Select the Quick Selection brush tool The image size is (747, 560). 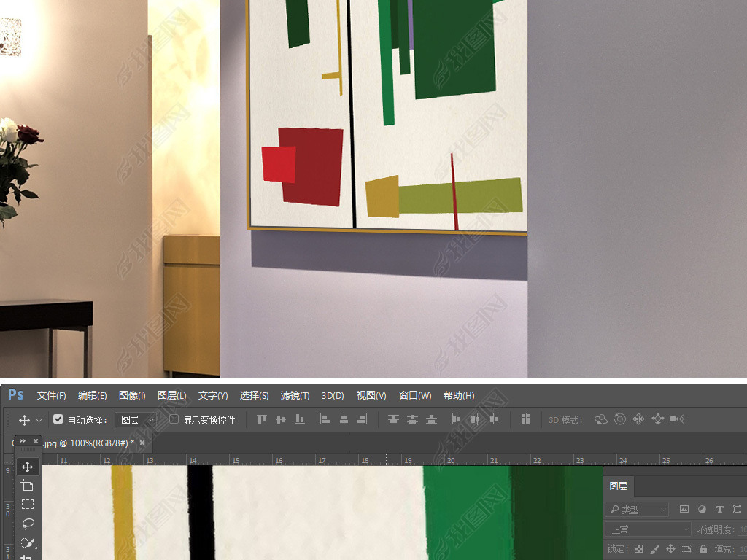pos(28,542)
